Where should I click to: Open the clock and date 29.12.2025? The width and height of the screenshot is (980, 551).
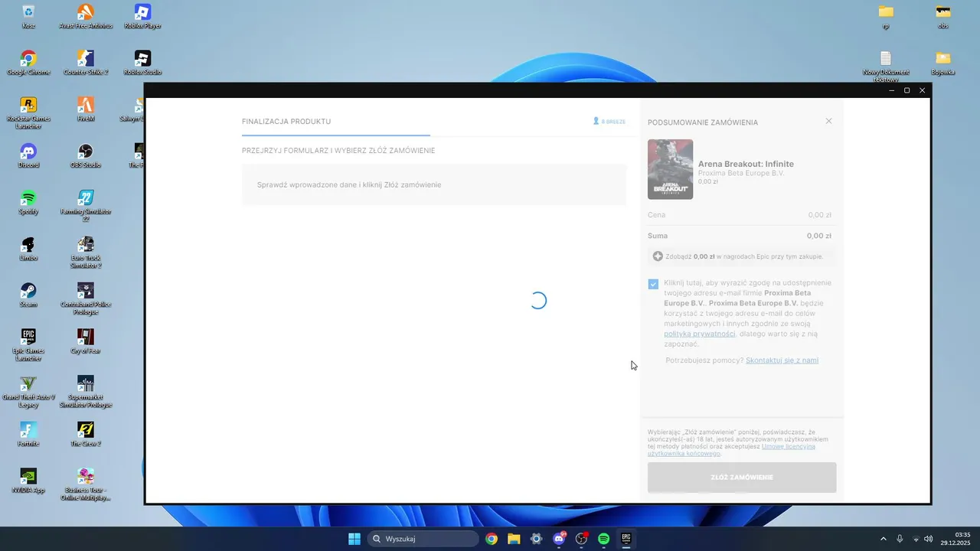(955, 539)
